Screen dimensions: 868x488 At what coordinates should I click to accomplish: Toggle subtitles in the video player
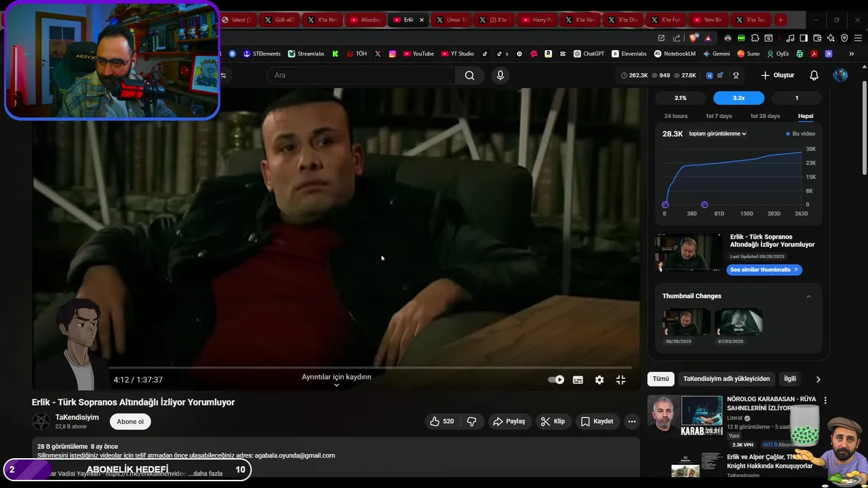(x=578, y=380)
